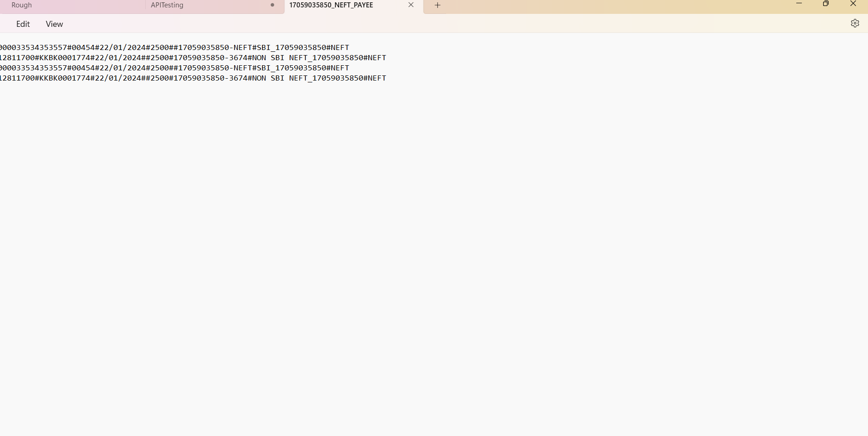Click in blank text editor area
The image size is (868, 436).
(434, 259)
